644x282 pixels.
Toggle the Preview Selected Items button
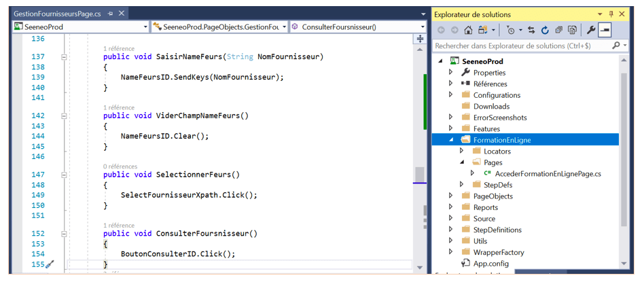pyautogui.click(x=605, y=30)
